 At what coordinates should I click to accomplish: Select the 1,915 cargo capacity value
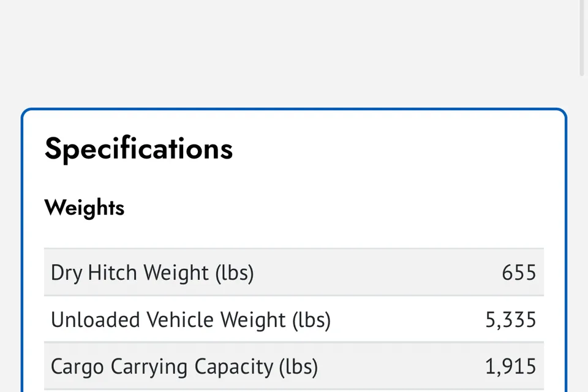pos(511,366)
